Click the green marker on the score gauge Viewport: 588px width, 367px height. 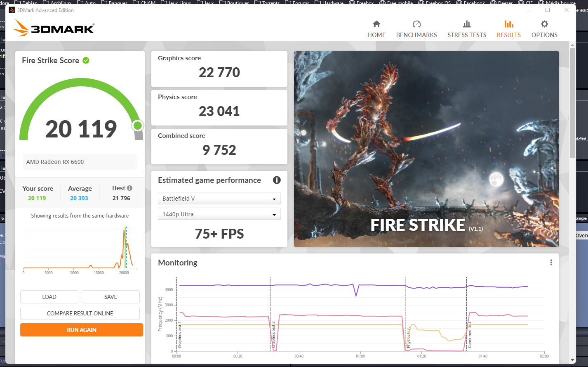[138, 125]
